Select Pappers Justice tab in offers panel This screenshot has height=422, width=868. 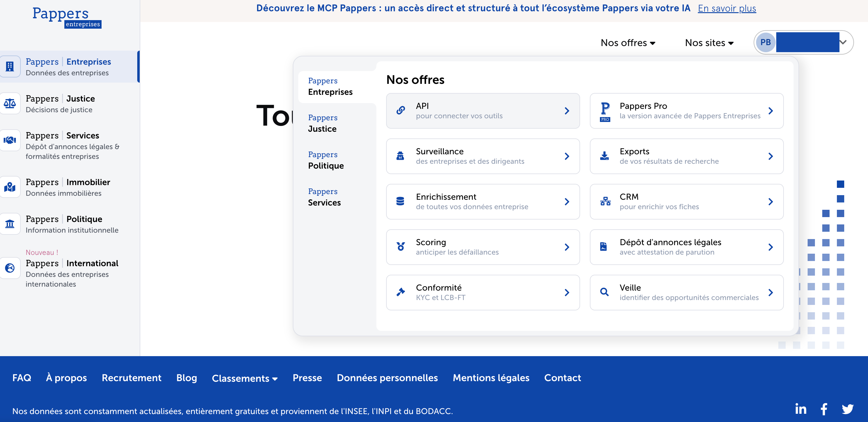tap(322, 123)
